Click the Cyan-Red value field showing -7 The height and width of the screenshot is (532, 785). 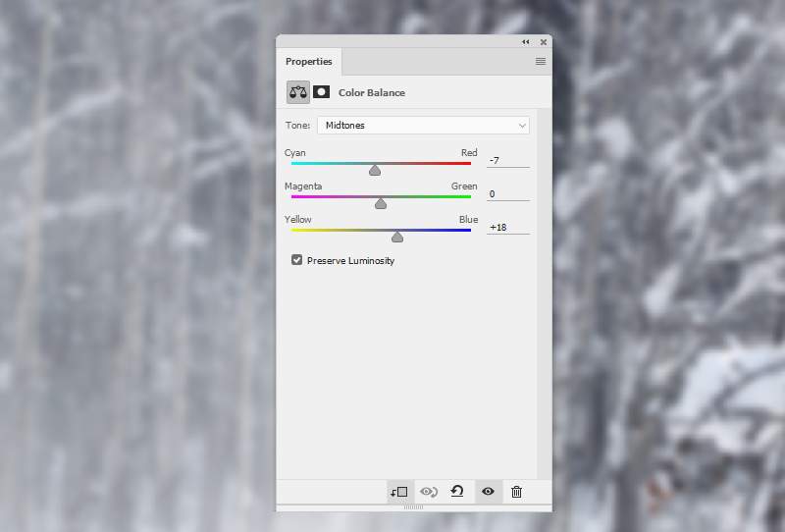click(508, 160)
